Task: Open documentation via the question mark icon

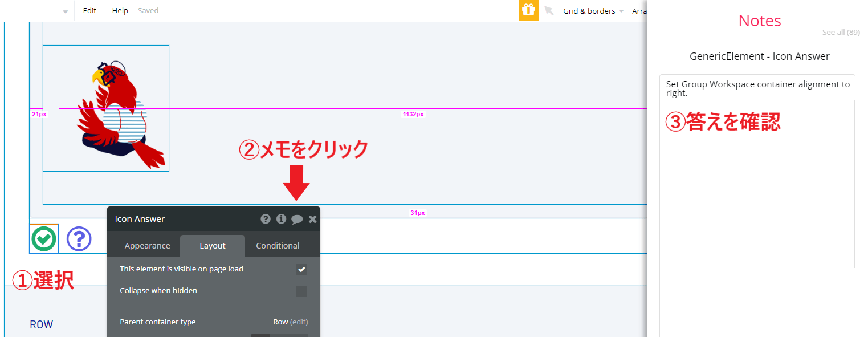Action: (266, 218)
